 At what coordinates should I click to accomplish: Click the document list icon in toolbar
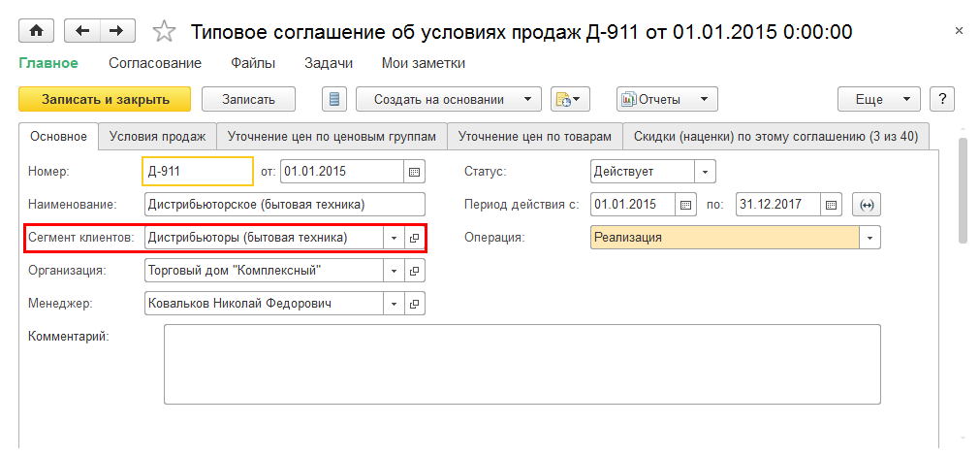[334, 99]
